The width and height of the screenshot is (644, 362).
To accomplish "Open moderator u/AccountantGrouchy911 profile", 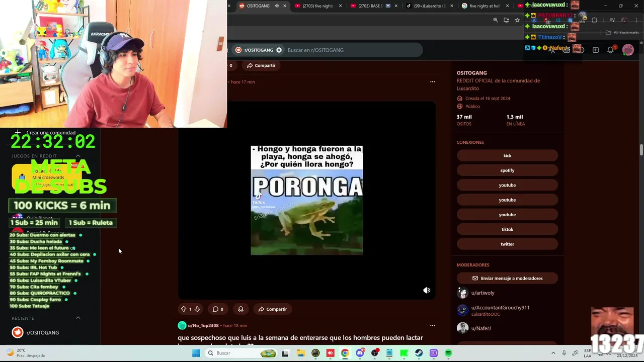I will point(500,308).
